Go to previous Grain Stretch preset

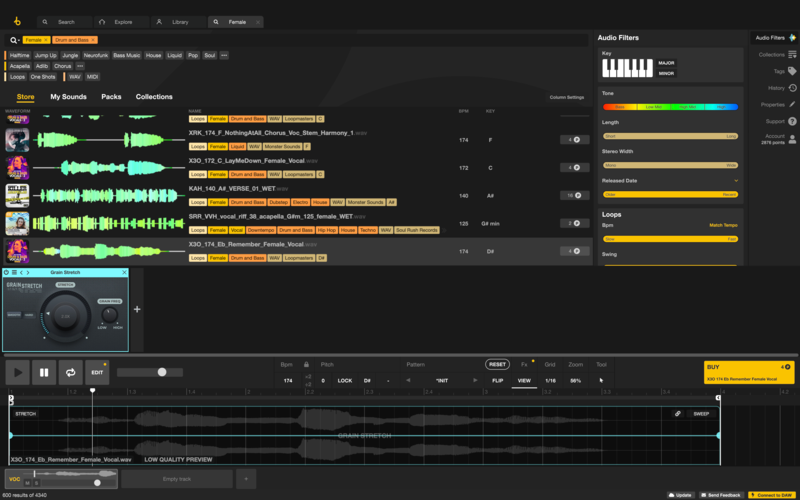coord(21,272)
